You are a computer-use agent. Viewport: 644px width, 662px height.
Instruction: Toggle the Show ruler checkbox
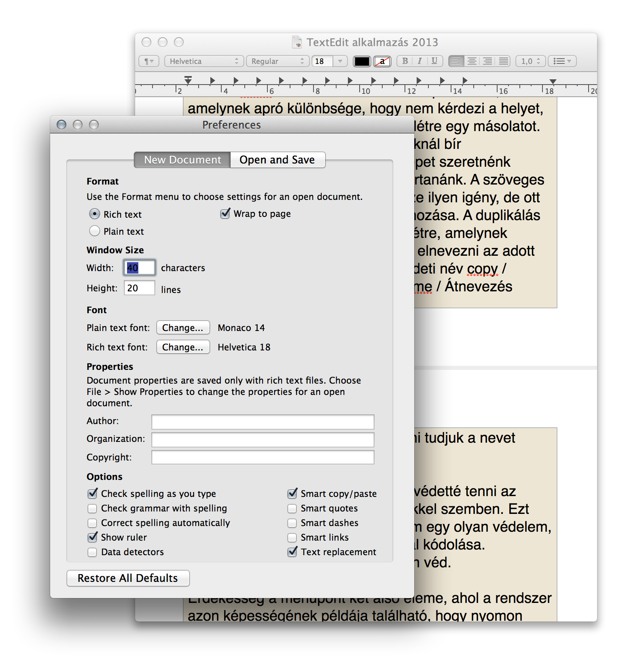(93, 537)
